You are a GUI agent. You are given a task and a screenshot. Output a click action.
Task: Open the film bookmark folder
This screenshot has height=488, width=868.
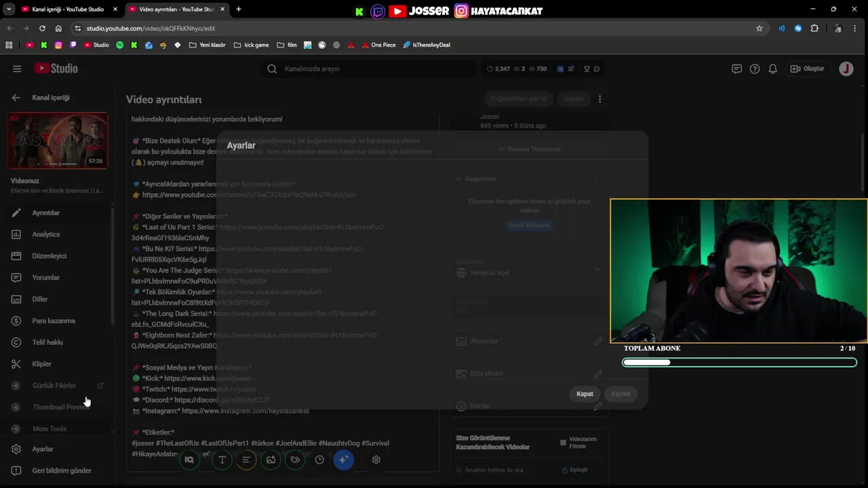pyautogui.click(x=287, y=45)
